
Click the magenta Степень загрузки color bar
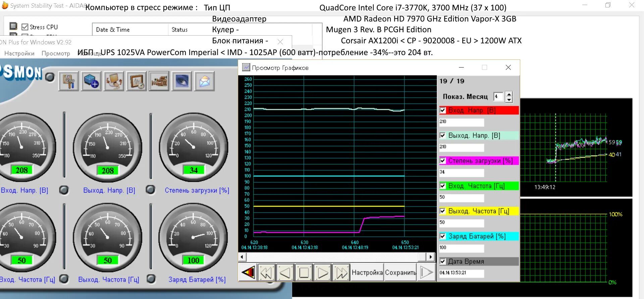click(x=479, y=161)
